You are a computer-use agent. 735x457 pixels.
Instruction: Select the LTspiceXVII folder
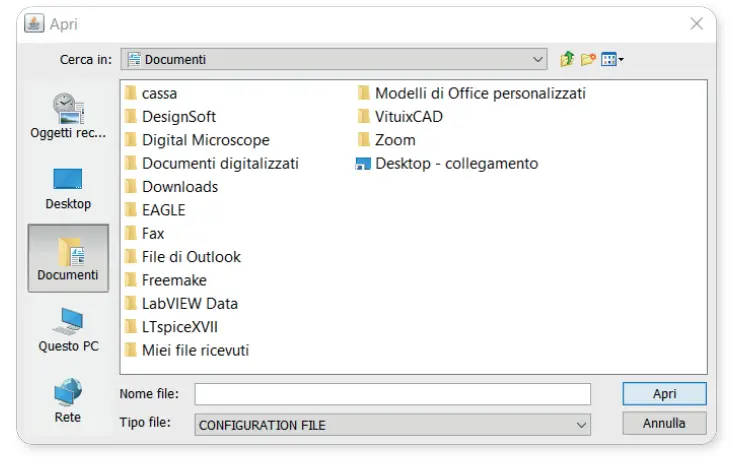179,327
